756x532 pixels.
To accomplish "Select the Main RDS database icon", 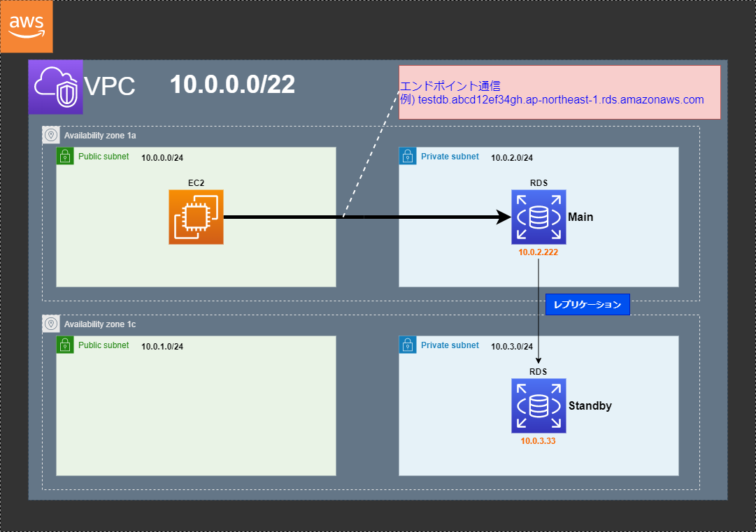I will (x=539, y=217).
